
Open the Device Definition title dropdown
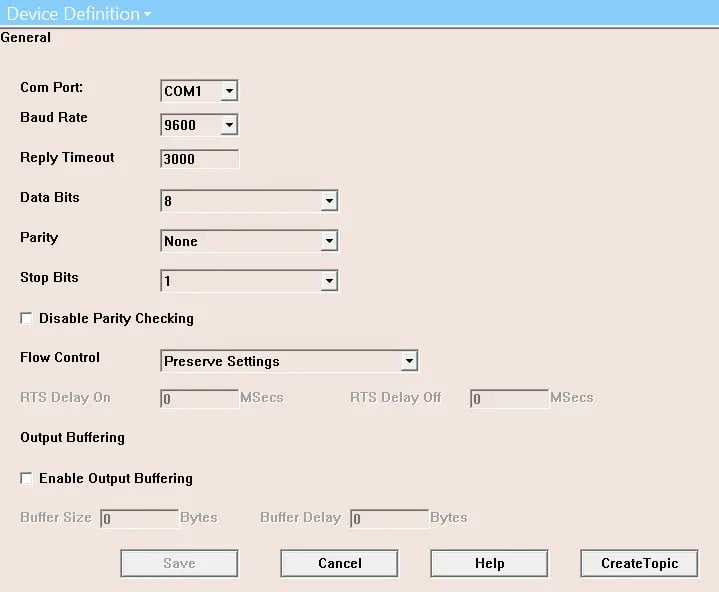click(79, 14)
